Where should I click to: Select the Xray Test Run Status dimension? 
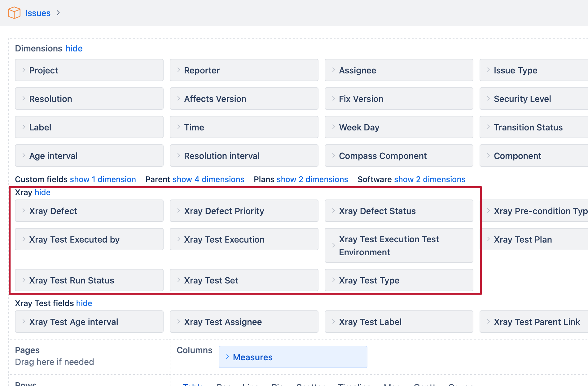click(72, 280)
